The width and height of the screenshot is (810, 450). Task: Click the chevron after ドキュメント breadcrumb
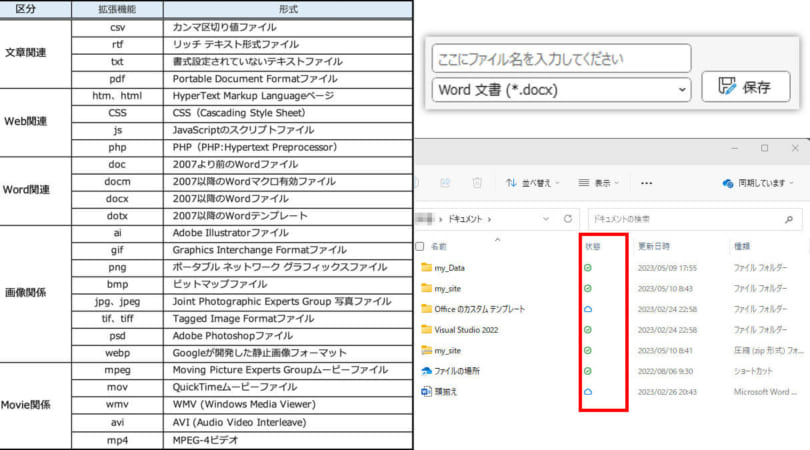(x=489, y=220)
